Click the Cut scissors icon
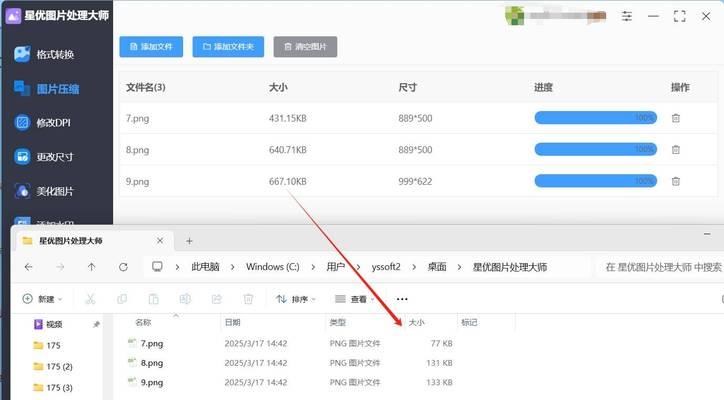Image resolution: width=724 pixels, height=400 pixels. point(90,299)
